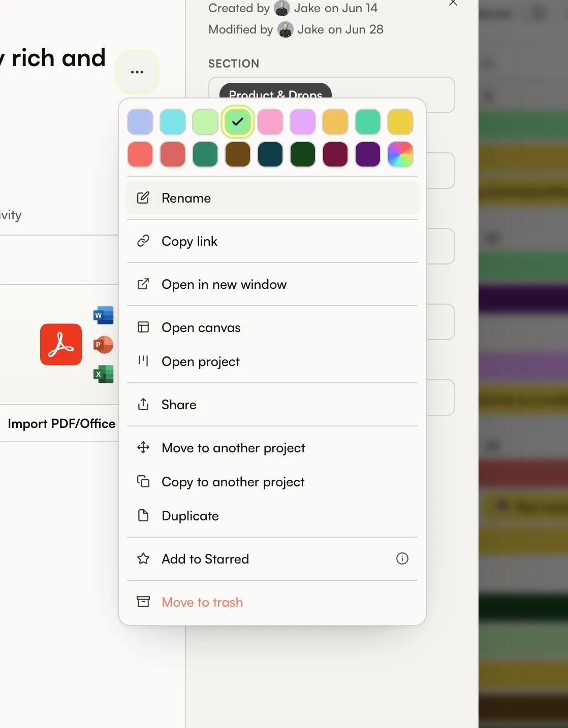Viewport: 568px width, 728px height.
Task: Pick the pale green color swatch
Action: (x=205, y=122)
